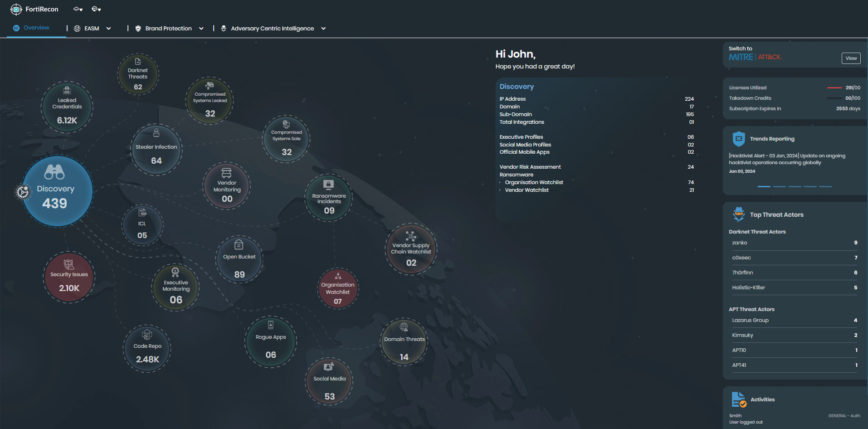Screen dimensions: 868x429
Task: Open the Code Repo bubble icon
Action: pos(147,335)
